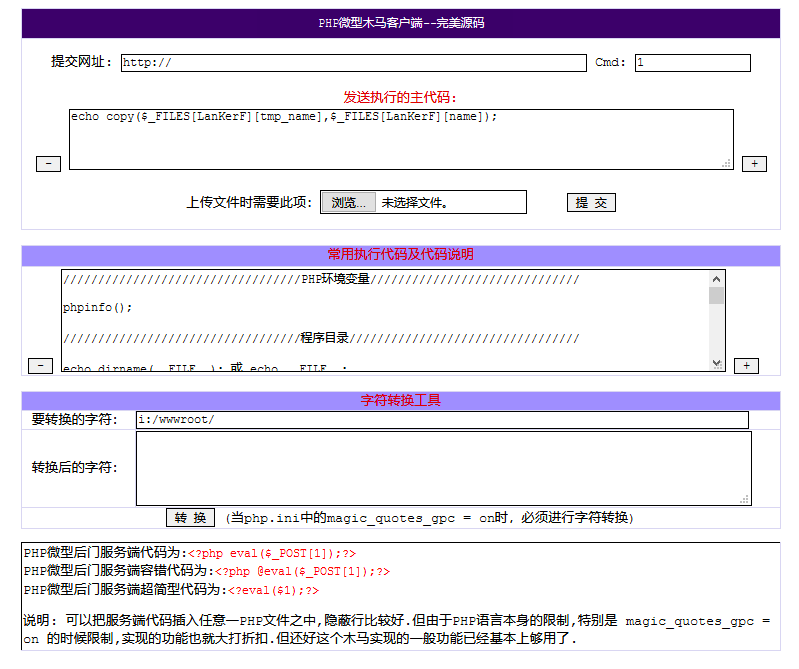
Task: Focus the Cmd parameter input field
Action: point(693,63)
